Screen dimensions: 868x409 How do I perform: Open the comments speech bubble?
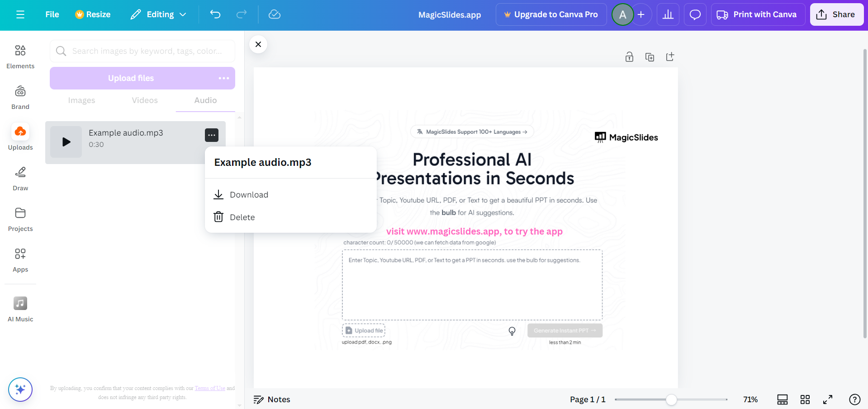695,14
